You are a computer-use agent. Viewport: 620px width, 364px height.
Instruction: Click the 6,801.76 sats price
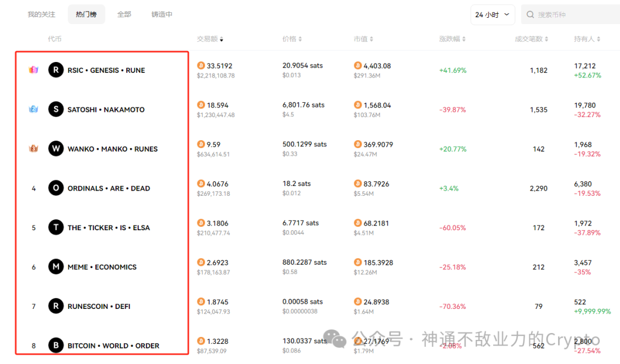point(303,105)
